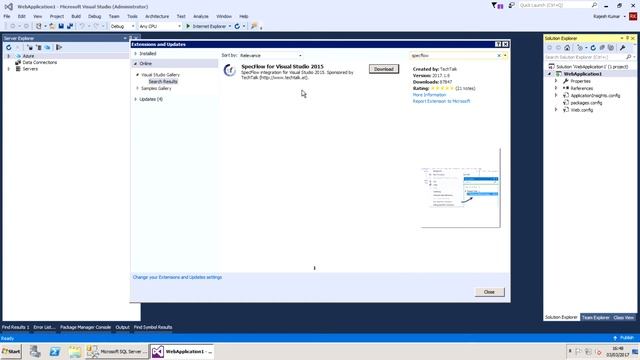This screenshot has height=360, width=640.
Task: Click the PowerShell icon in the Windows taskbar
Action: (x=55, y=351)
